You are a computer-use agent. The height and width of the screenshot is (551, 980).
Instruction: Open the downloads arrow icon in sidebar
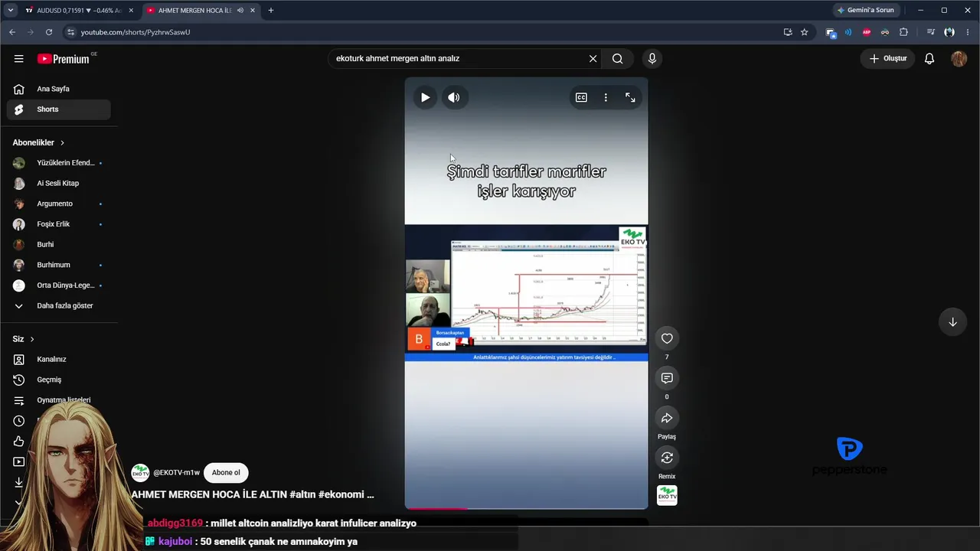19,482
